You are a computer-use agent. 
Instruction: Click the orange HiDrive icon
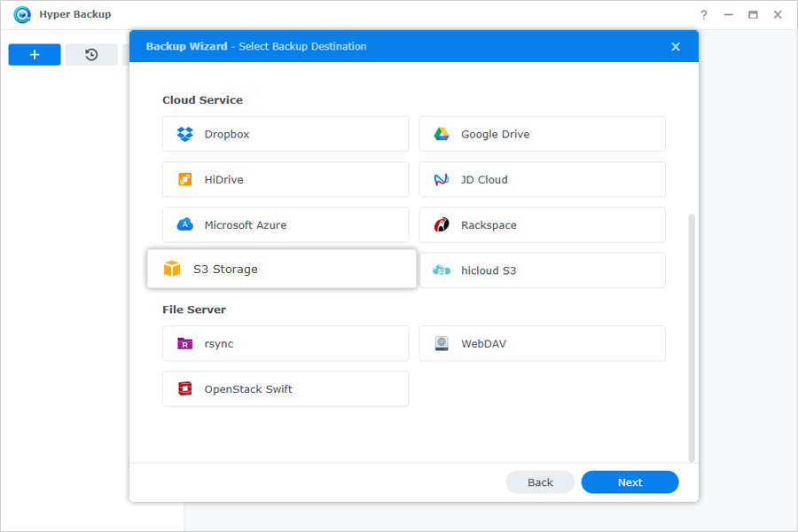point(184,179)
